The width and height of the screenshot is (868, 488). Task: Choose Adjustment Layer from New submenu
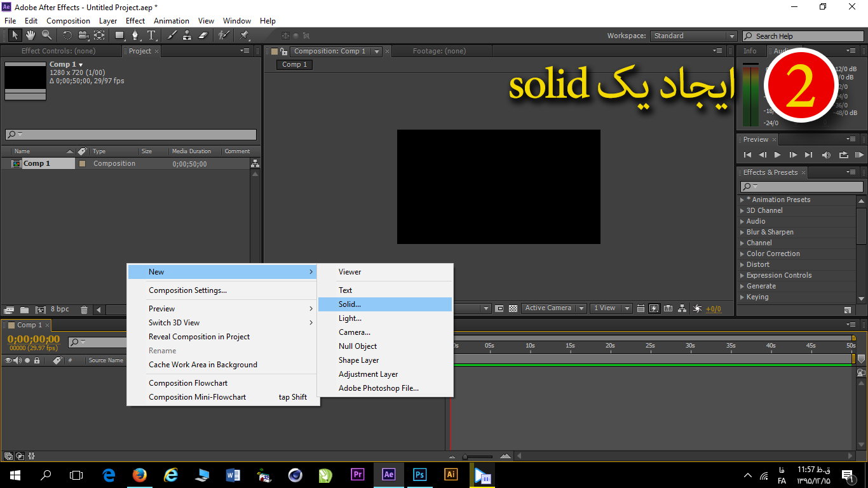[x=385, y=374]
